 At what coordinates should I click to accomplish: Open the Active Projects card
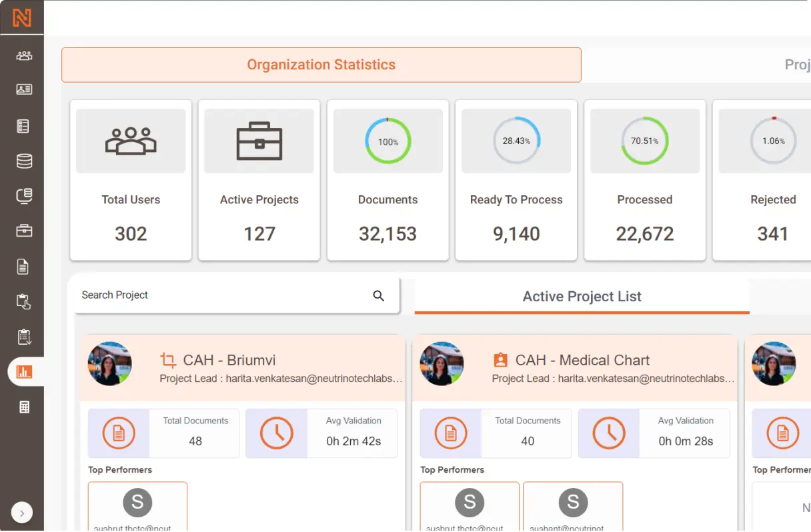(x=259, y=180)
